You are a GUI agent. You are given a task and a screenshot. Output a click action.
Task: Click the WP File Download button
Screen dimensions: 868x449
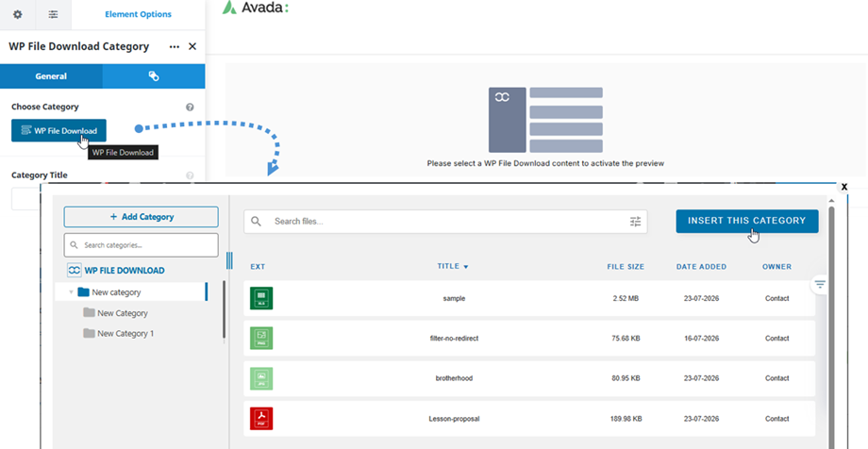pos(58,131)
